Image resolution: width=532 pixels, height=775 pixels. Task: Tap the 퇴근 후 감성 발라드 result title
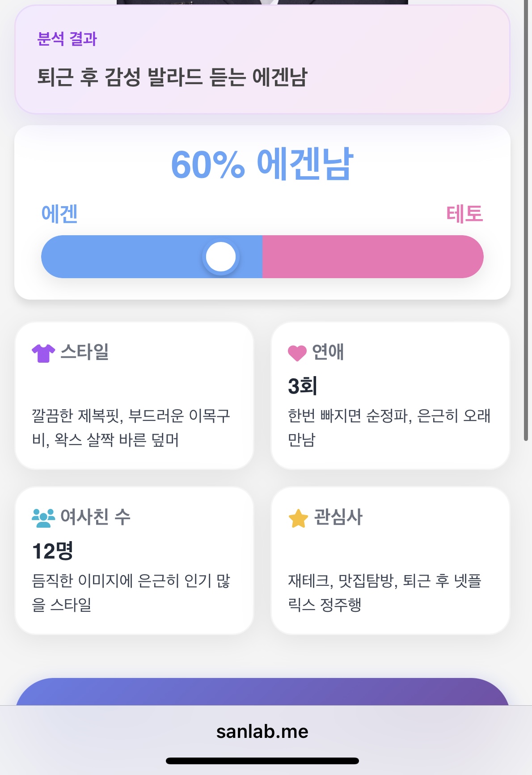[172, 77]
